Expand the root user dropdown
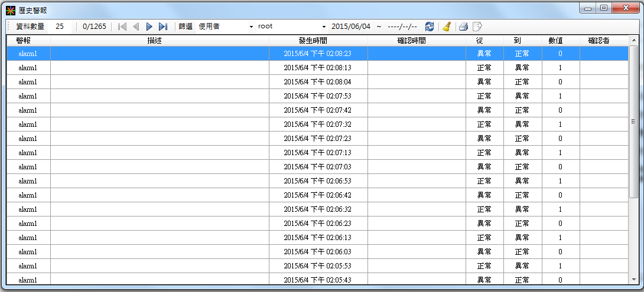 324,27
